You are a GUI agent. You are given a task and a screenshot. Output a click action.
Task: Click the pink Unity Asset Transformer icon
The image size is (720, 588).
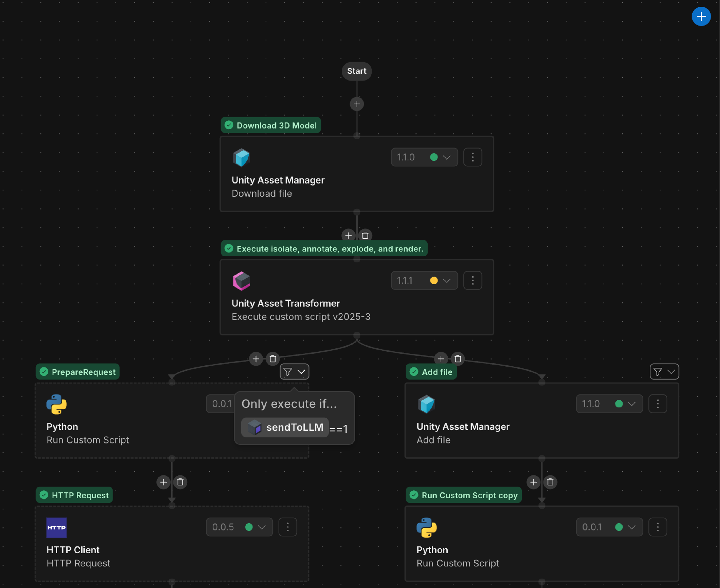pos(241,281)
